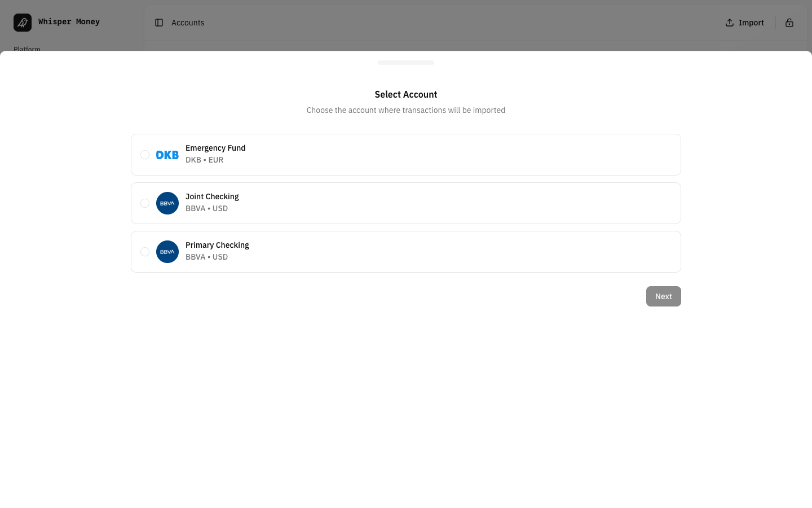Screen dimensions: 812x508
Task: Click the BBVA logo next to Primary Checking
Action: [x=167, y=252]
